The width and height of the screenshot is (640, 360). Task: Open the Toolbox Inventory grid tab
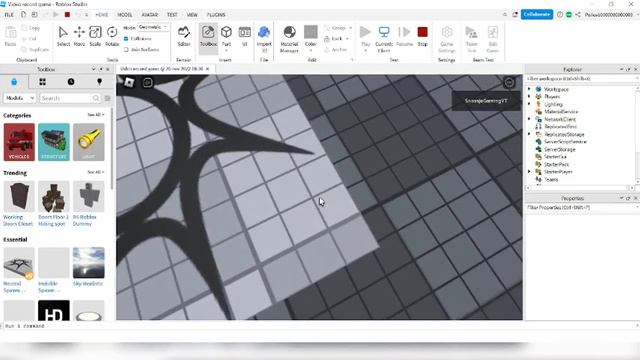point(42,82)
